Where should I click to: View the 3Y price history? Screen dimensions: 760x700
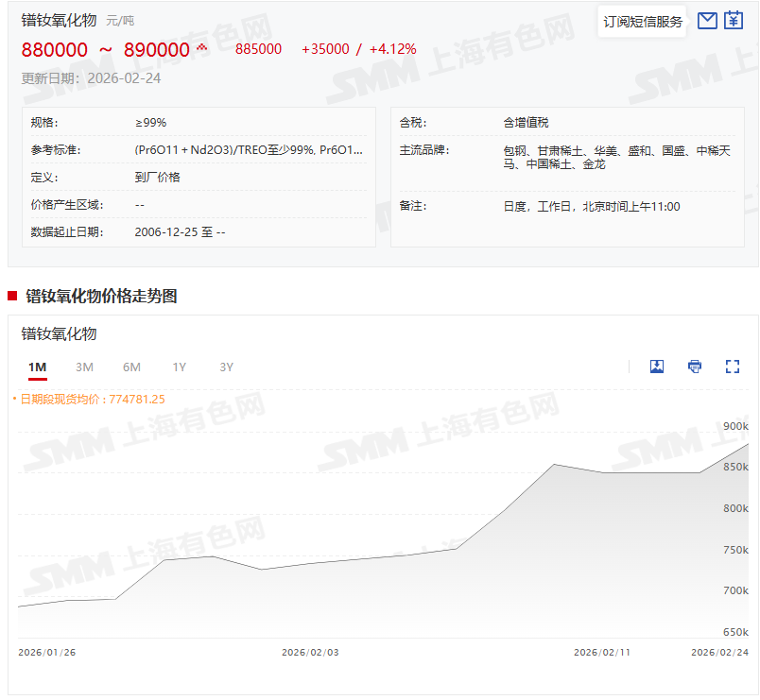pos(226,367)
